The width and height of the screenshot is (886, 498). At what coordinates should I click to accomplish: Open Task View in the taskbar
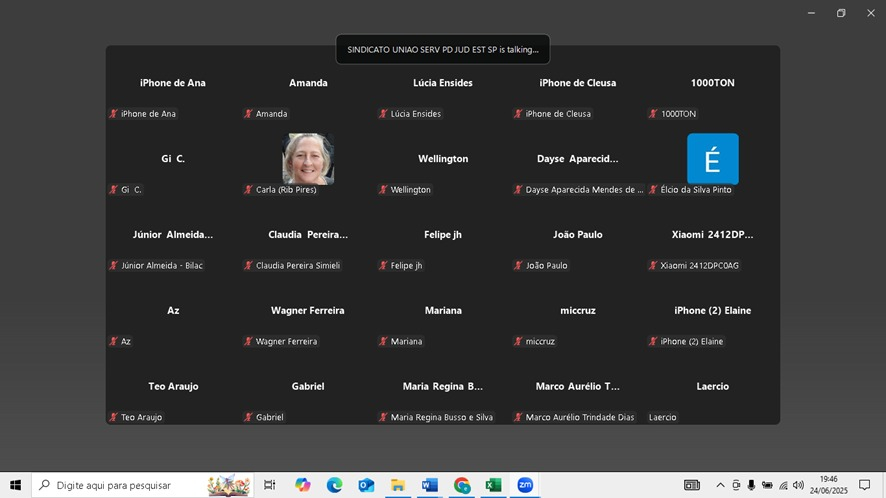[x=270, y=485]
